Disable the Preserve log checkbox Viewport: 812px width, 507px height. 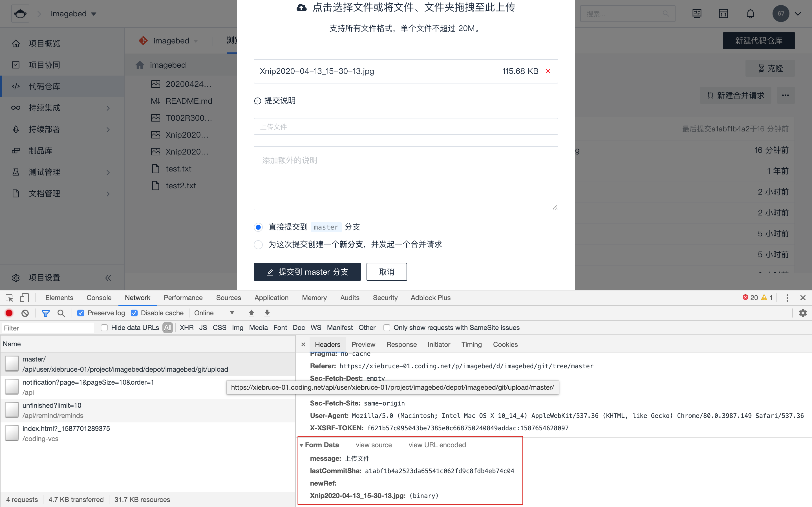pos(81,313)
